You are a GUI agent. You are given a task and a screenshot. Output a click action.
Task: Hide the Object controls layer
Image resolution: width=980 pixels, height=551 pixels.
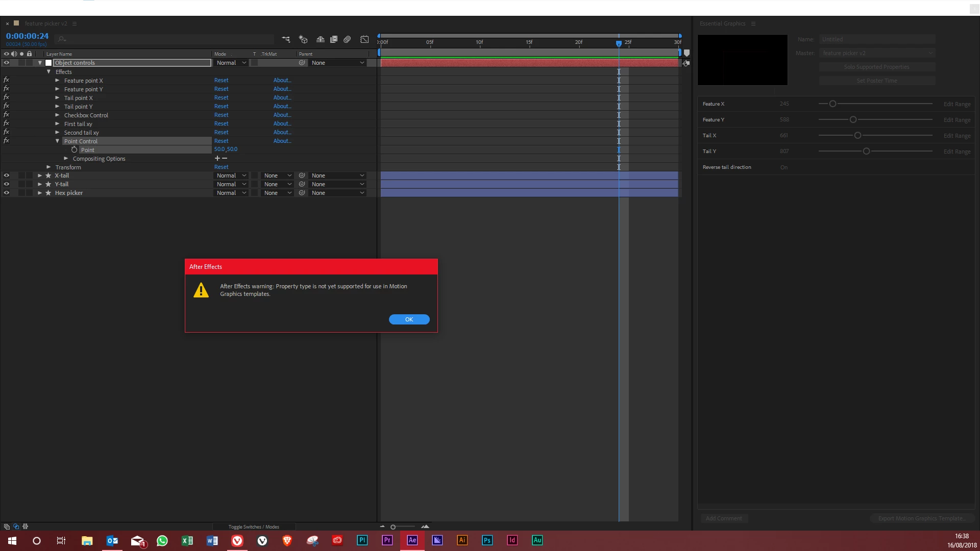tap(7, 63)
